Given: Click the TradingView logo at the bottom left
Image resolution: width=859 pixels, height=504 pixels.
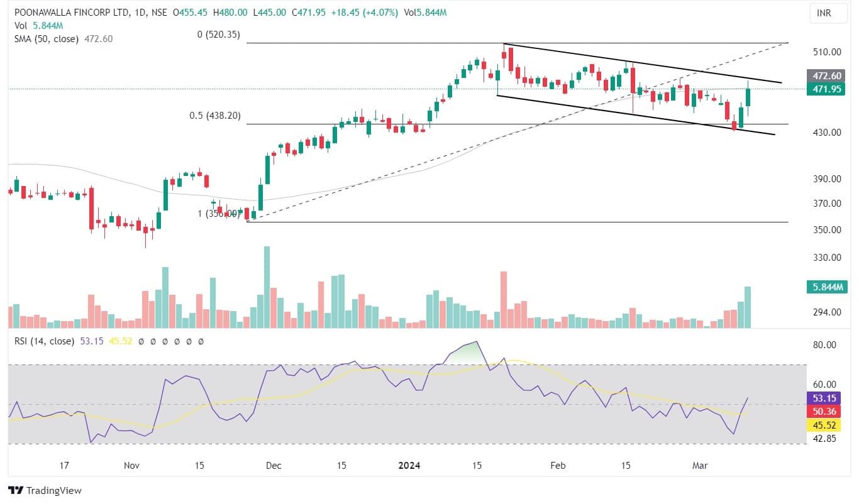Looking at the screenshot, I should pyautogui.click(x=45, y=490).
